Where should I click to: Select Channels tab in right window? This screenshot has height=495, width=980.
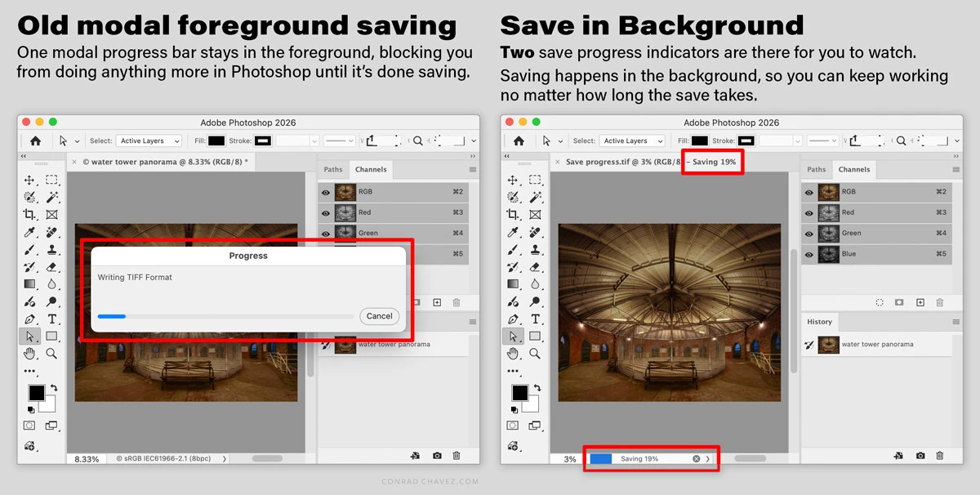(x=854, y=170)
